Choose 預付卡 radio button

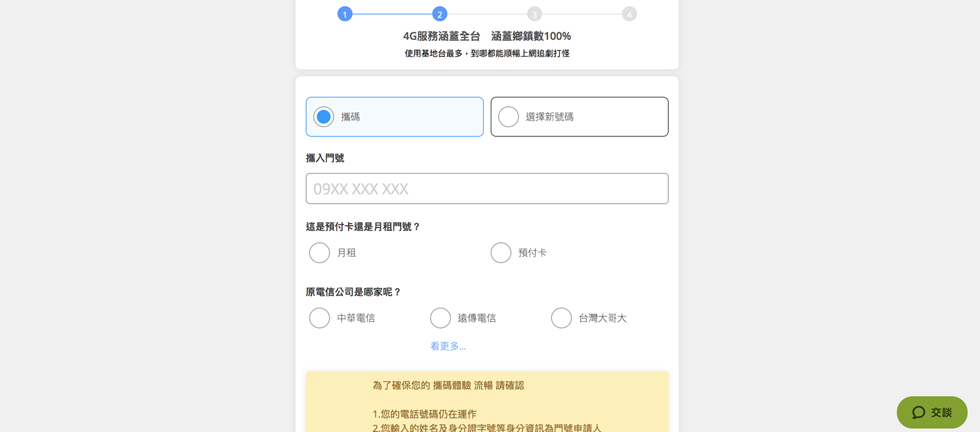point(501,253)
